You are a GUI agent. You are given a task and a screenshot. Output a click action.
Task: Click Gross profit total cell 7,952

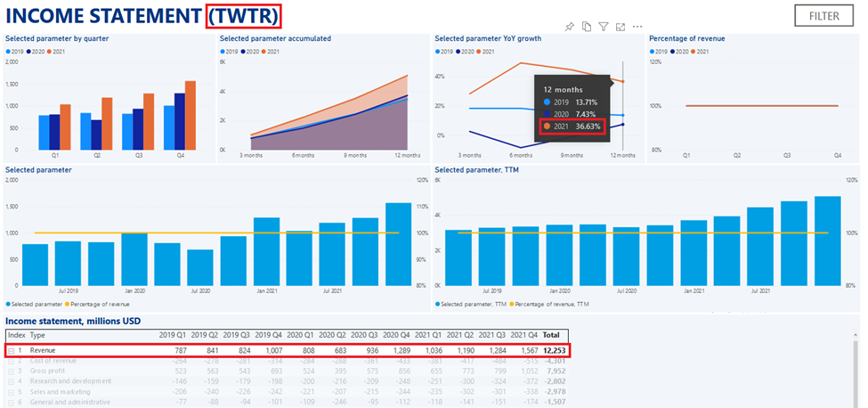(x=556, y=371)
